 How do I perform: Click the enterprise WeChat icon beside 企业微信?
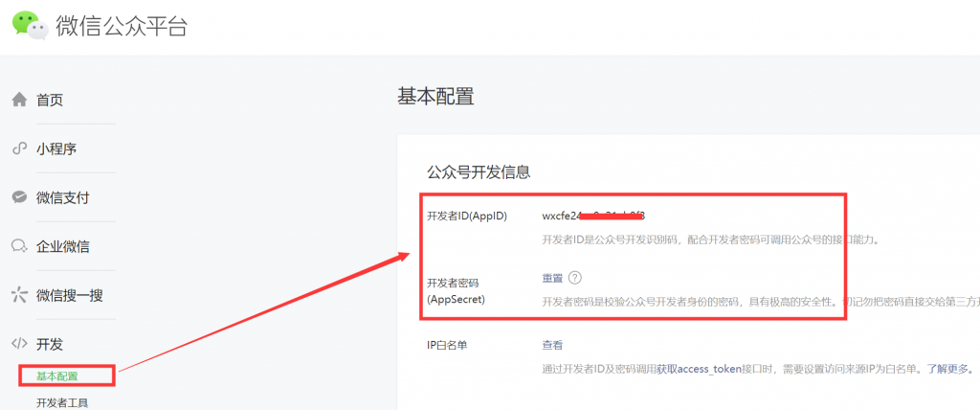20,246
